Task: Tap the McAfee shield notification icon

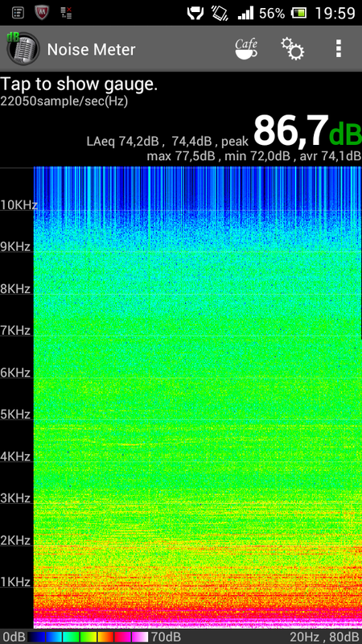Action: pos(42,13)
